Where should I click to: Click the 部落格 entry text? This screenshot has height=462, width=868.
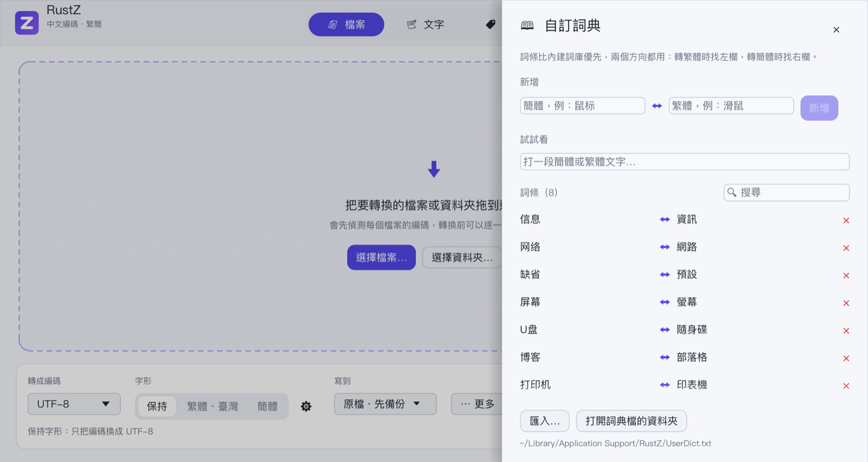tap(692, 357)
